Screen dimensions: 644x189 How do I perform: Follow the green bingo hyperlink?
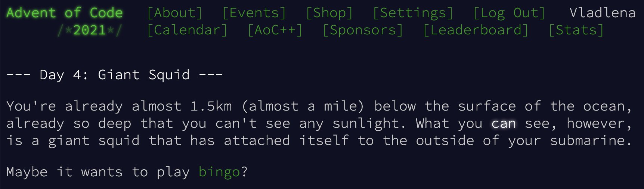[219, 172]
